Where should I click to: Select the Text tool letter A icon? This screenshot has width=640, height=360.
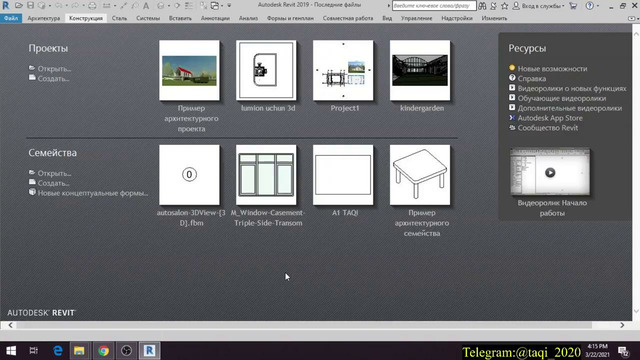pos(146,5)
